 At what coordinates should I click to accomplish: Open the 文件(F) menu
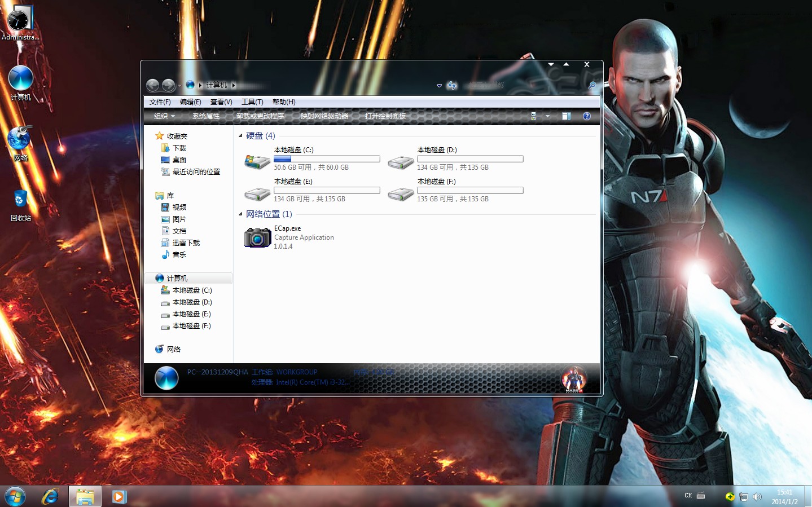pos(160,102)
